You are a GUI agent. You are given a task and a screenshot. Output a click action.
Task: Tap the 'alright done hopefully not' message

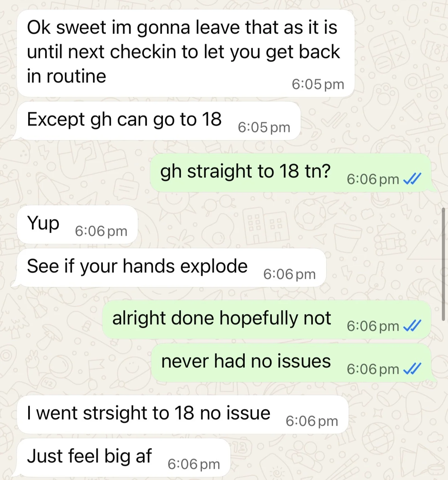(267, 320)
